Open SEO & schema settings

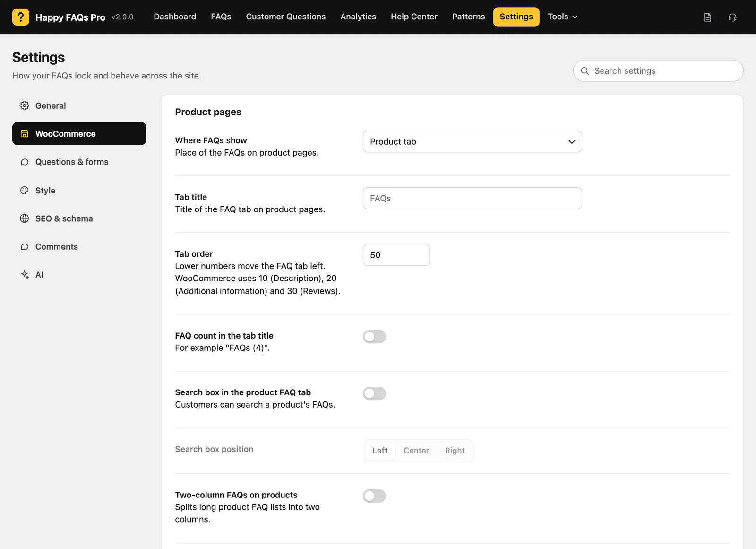[x=79, y=218]
